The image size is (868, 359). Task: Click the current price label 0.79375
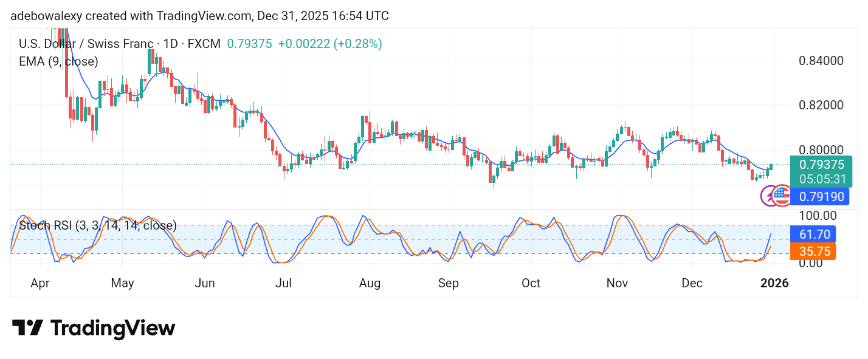coord(822,165)
